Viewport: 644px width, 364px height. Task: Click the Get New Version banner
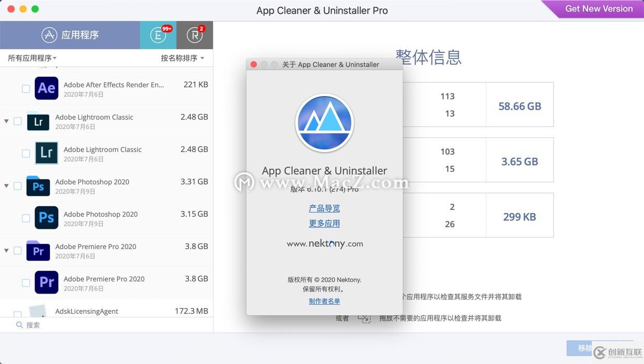[599, 9]
